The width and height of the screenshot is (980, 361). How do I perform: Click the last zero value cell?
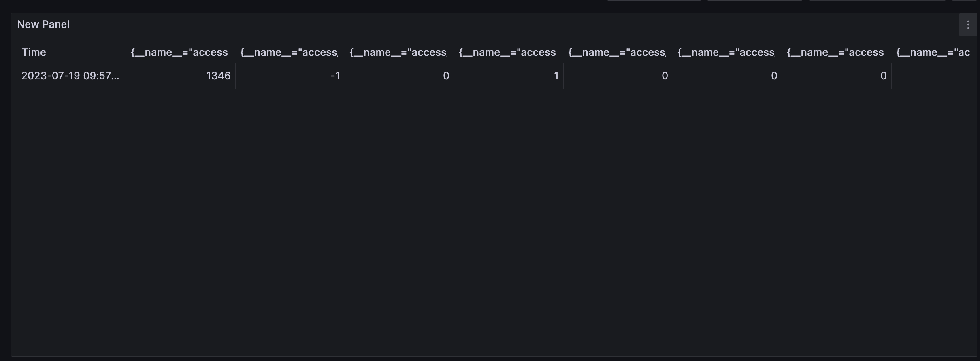click(883, 76)
